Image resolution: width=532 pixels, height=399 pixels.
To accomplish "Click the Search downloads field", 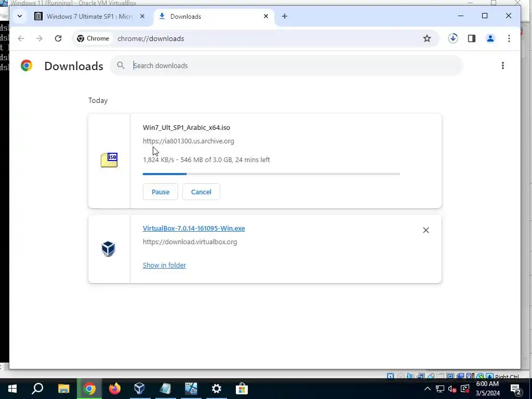I will [287, 65].
